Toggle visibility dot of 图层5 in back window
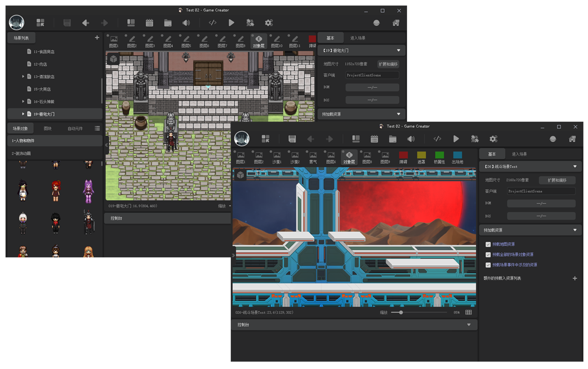The height and width of the screenshot is (369, 588). (180, 35)
